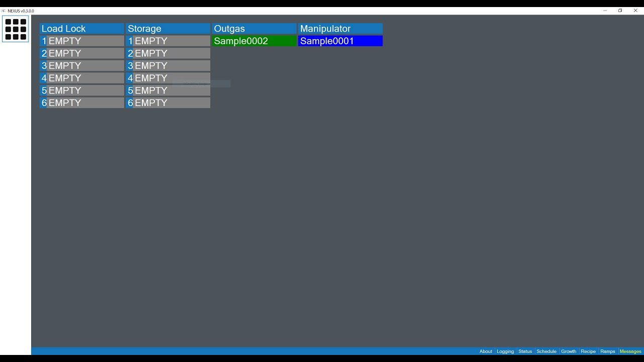Viewport: 644px width, 362px height.
Task: Click the Manipulator column header
Action: click(x=341, y=29)
